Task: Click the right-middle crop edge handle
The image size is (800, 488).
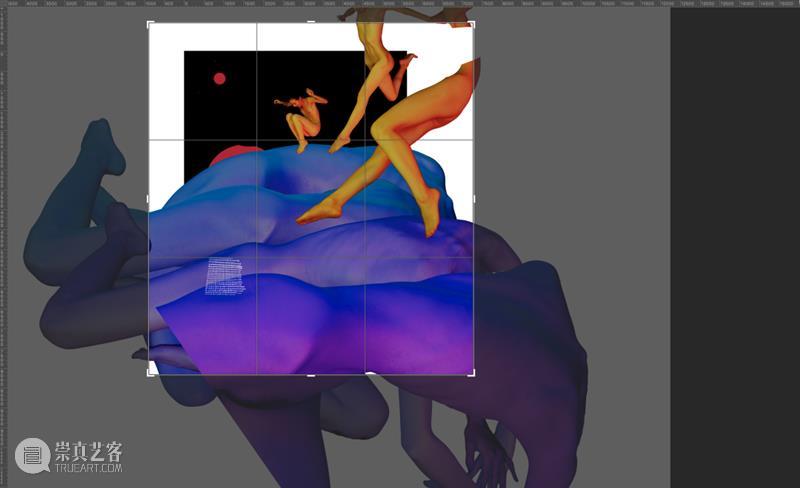Action: tap(474, 199)
